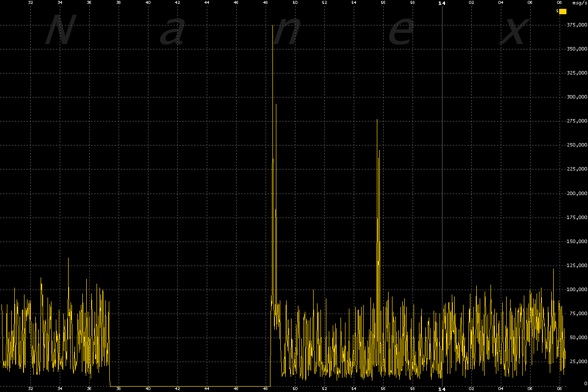The image size is (588, 392).
Task: Select minute label '48' on the top axis
Action: [266, 2]
